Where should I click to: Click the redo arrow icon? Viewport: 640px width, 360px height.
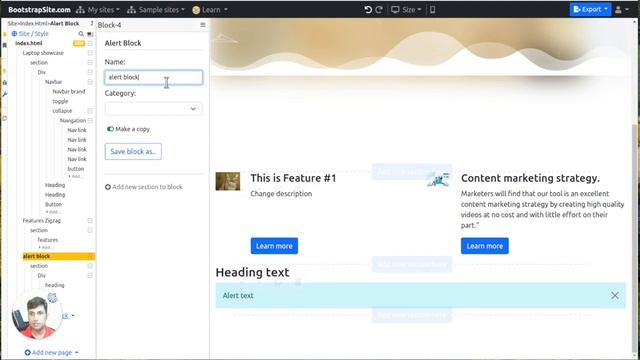coord(379,9)
